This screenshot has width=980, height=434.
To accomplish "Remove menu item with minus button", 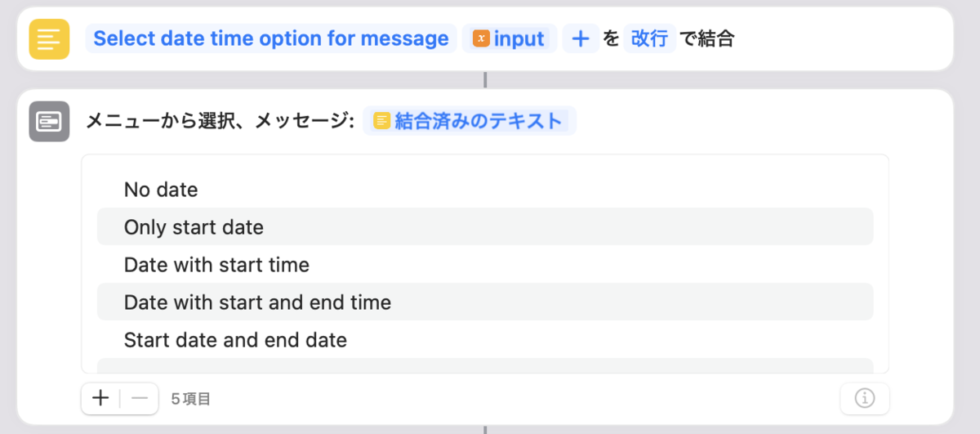I will point(140,399).
